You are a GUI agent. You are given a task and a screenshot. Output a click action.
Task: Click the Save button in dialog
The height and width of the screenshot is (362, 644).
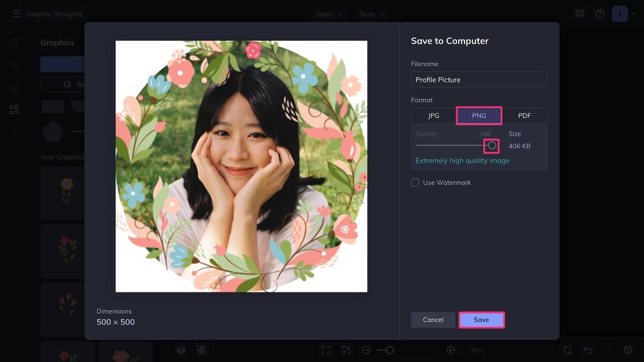[482, 320]
